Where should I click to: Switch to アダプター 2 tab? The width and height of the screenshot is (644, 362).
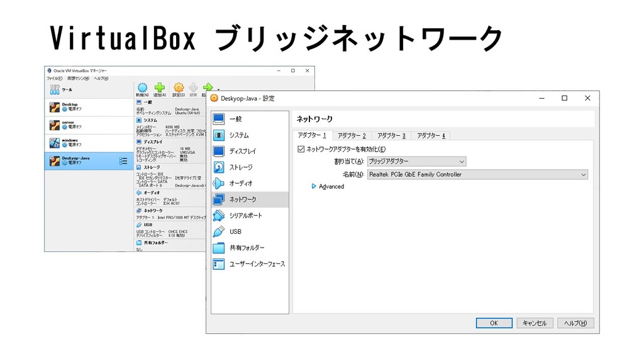point(352,136)
